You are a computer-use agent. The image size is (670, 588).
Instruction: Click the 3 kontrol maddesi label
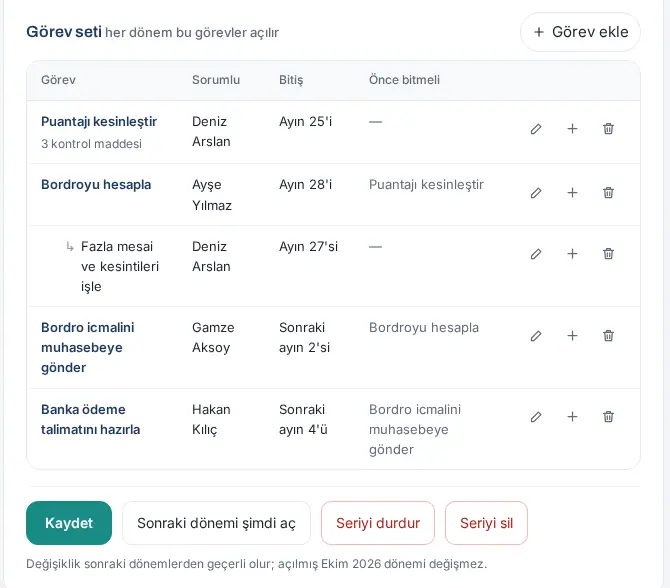click(91, 144)
